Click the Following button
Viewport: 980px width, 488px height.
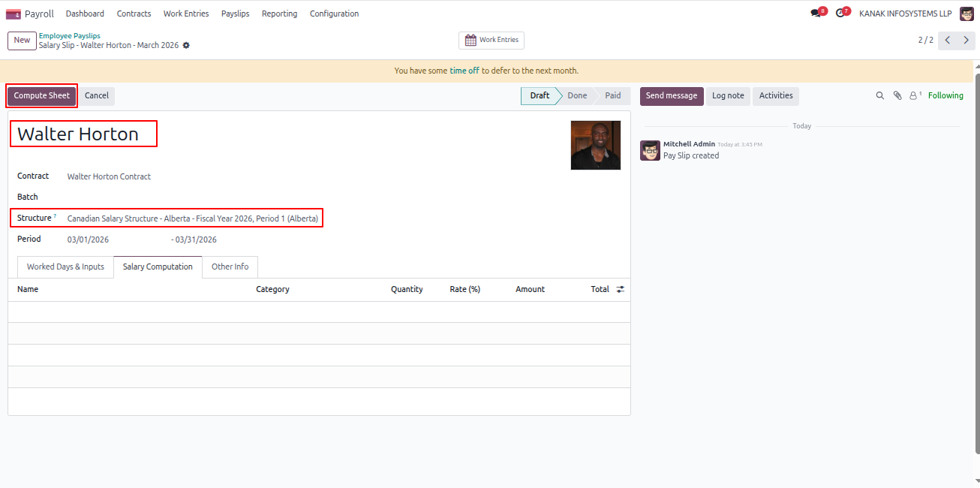tap(945, 96)
